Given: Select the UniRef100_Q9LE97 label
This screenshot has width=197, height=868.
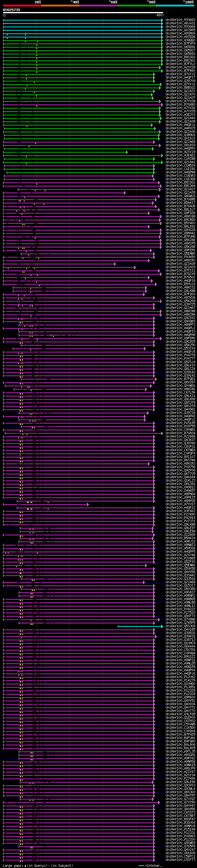Looking at the screenshot, I should [180, 528].
